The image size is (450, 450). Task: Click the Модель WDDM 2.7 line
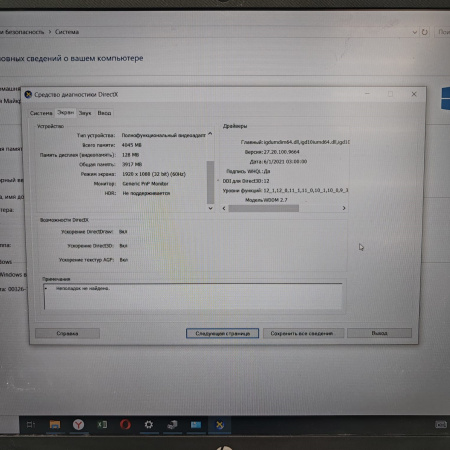[266, 200]
